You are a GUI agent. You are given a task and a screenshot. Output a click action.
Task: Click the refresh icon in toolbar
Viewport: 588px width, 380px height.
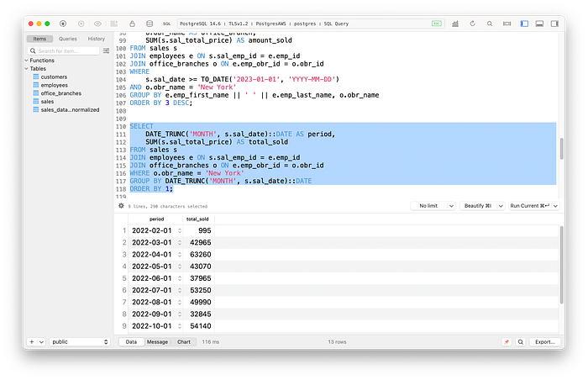tap(472, 24)
